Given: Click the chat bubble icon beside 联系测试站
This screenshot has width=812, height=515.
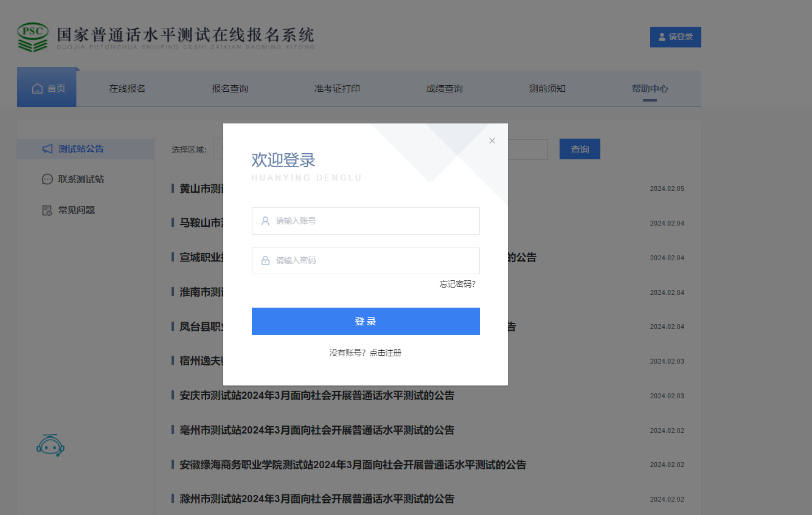Looking at the screenshot, I should pos(47,179).
